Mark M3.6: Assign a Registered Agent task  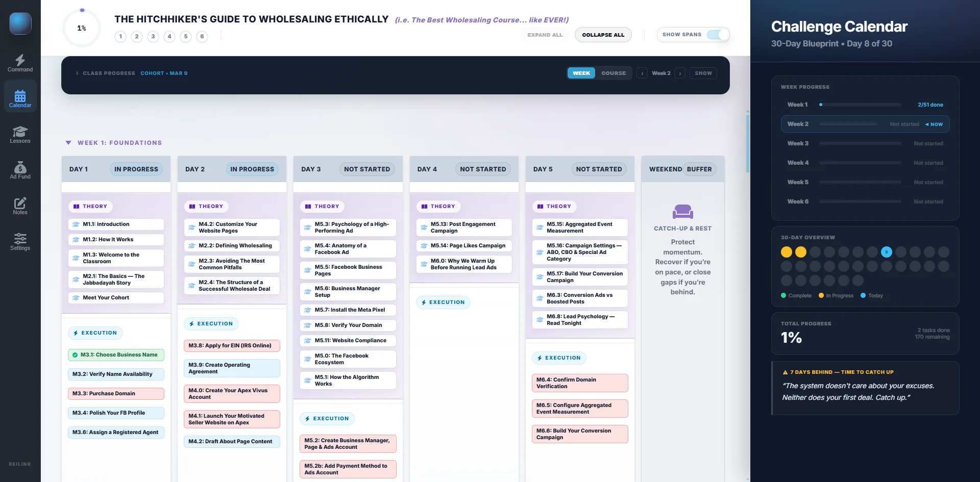pos(116,433)
